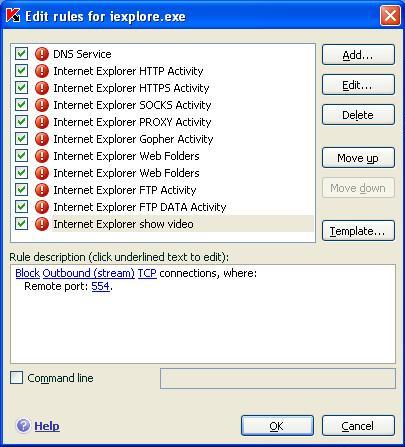405x447 pixels.
Task: Click the Kaspersky logo in title bar
Action: 13,16
